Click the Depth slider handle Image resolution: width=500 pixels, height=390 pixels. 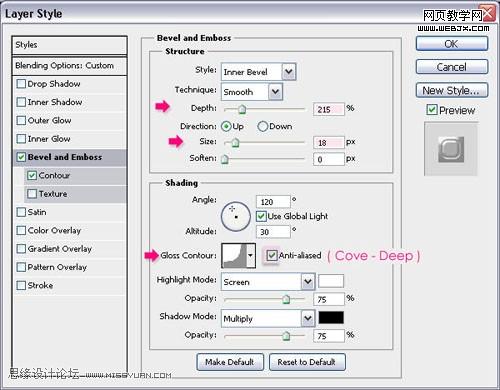pos(242,109)
